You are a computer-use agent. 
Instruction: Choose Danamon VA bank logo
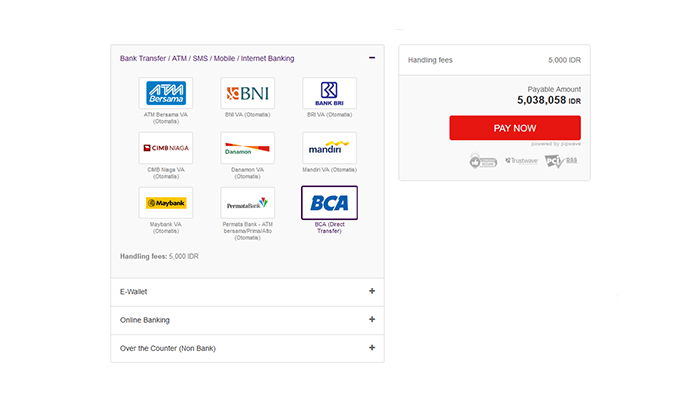[x=247, y=148]
